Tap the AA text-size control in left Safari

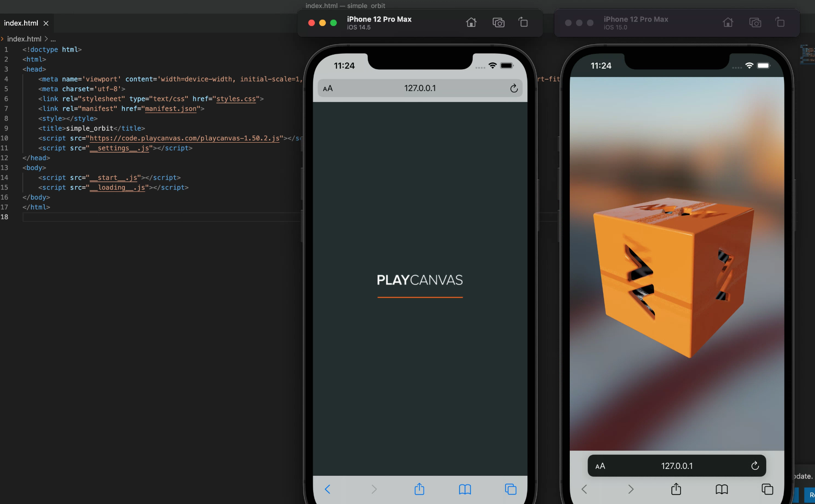tap(328, 88)
